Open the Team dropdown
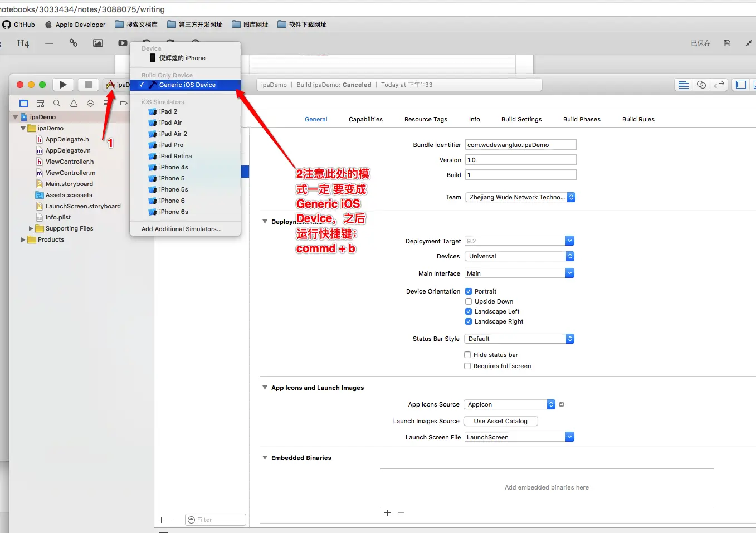 point(520,197)
